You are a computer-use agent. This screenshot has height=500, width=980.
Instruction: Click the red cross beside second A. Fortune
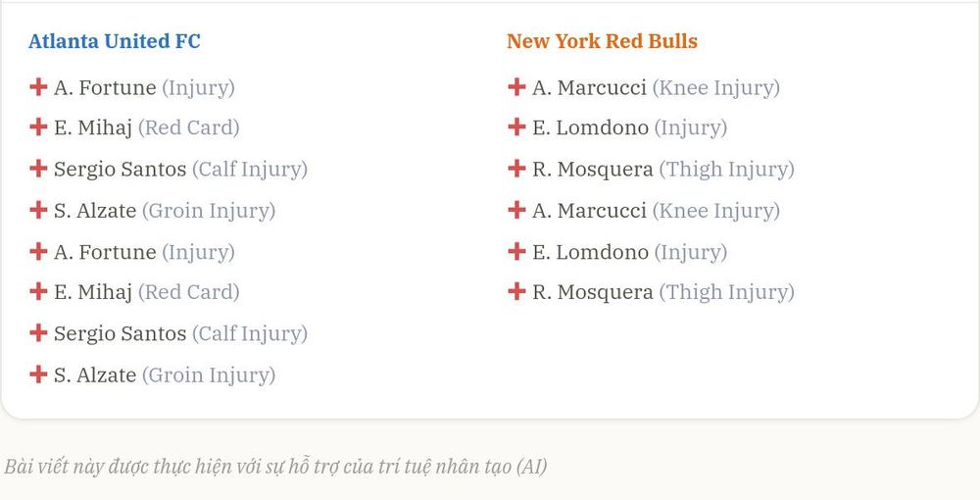coord(38,251)
